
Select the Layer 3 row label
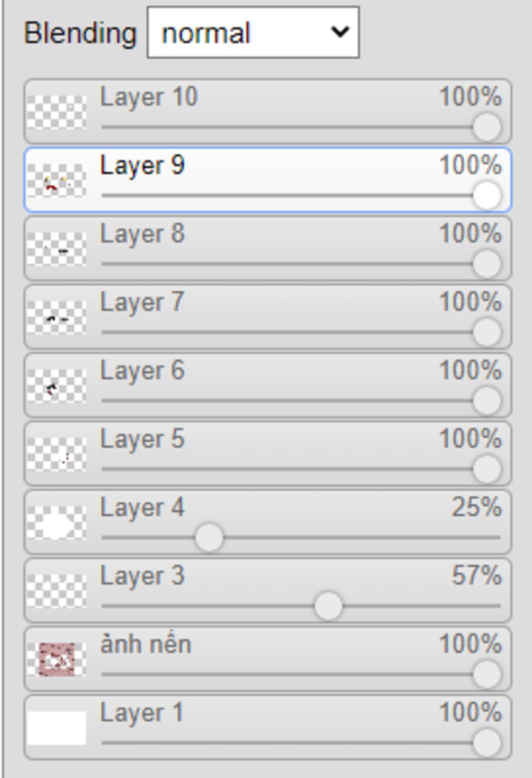(x=142, y=576)
